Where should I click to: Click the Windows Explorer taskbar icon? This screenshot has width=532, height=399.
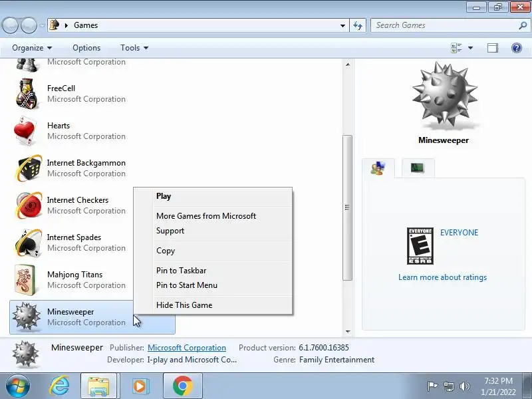(x=98, y=386)
